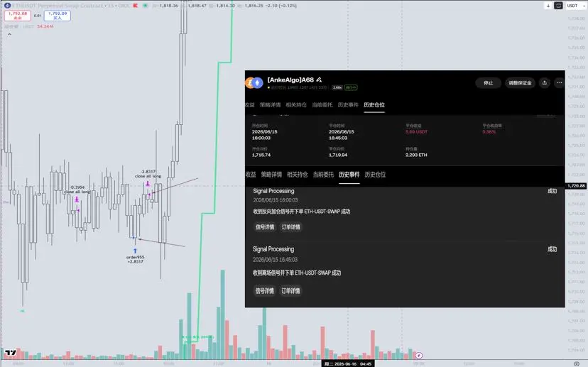Click the pencil edit icon next to [AnkeAlgo]A68
This screenshot has height=367, width=588.
click(319, 80)
